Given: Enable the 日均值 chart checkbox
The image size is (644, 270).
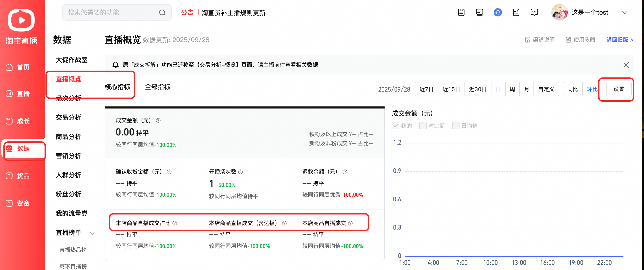Looking at the screenshot, I should [456, 126].
